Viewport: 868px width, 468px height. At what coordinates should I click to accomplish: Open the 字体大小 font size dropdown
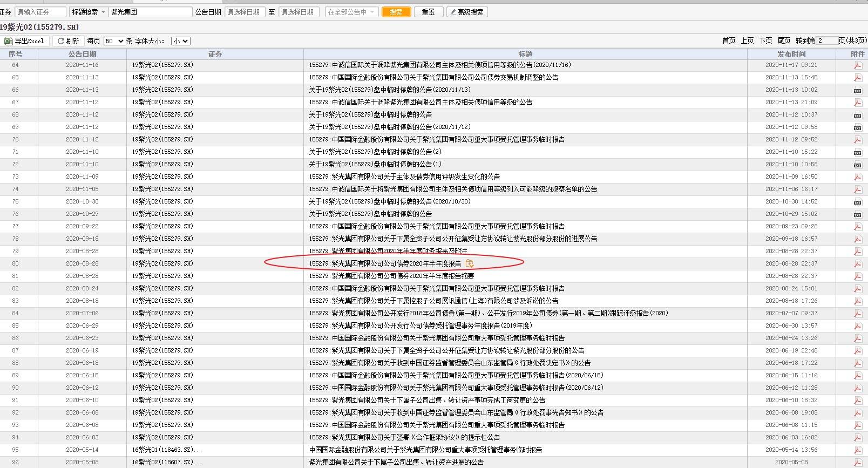(180, 41)
